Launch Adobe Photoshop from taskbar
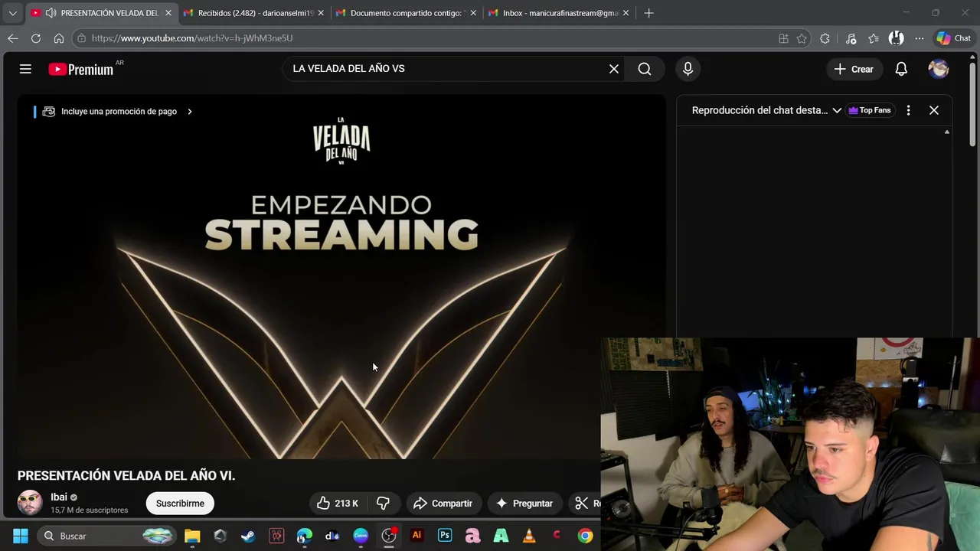This screenshot has height=551, width=980. (445, 536)
